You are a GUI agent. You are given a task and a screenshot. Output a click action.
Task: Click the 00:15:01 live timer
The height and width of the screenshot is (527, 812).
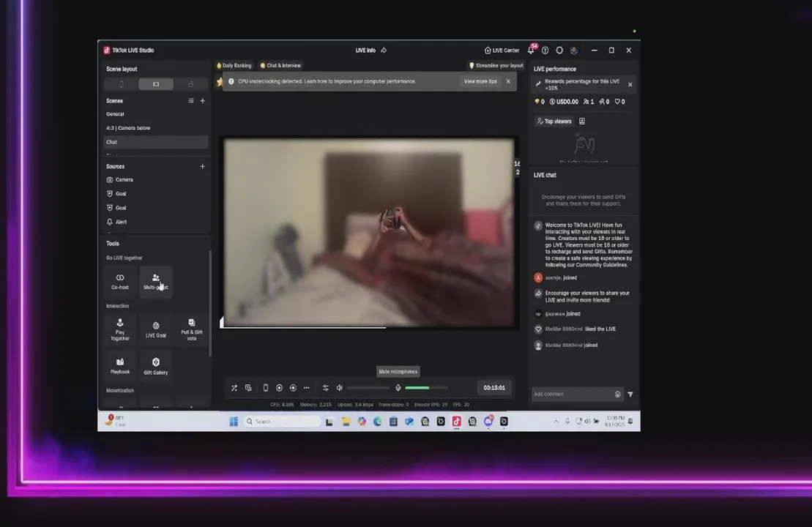coord(494,388)
